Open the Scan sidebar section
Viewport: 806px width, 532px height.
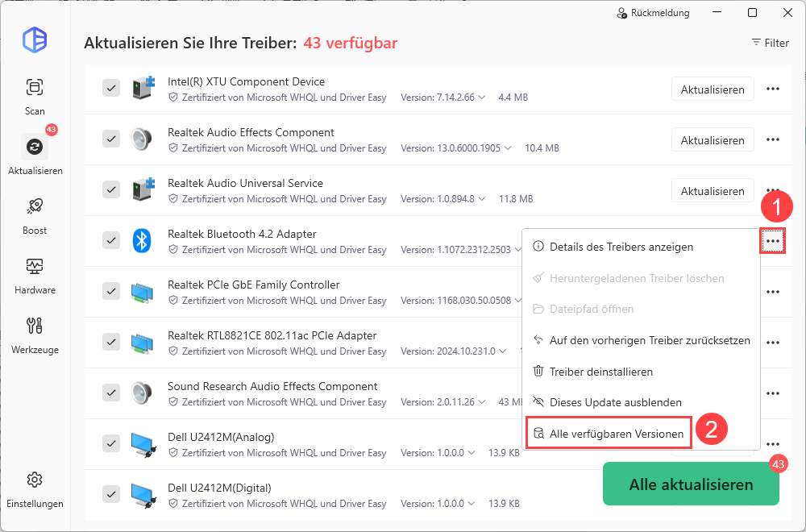35,96
